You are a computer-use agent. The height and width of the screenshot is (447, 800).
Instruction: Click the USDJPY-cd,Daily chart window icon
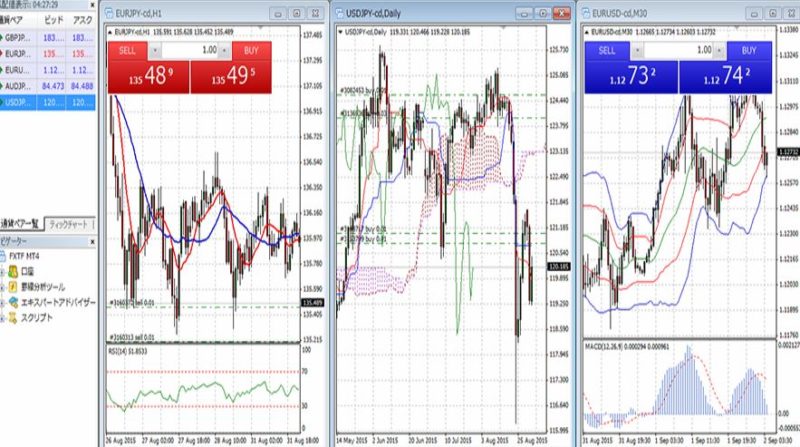[x=340, y=13]
